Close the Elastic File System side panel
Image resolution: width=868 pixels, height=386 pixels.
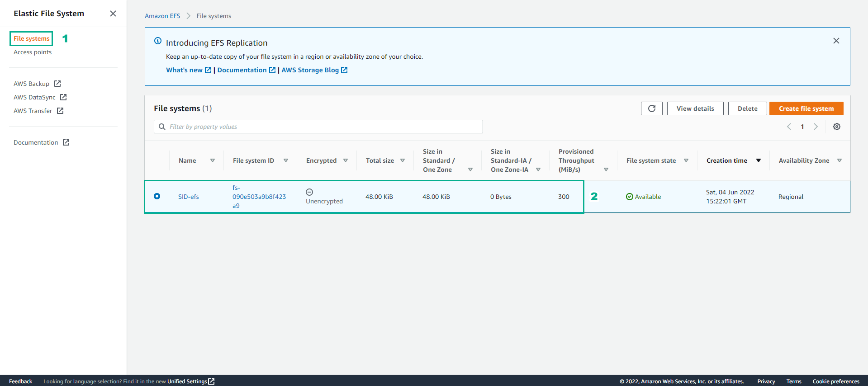click(113, 14)
